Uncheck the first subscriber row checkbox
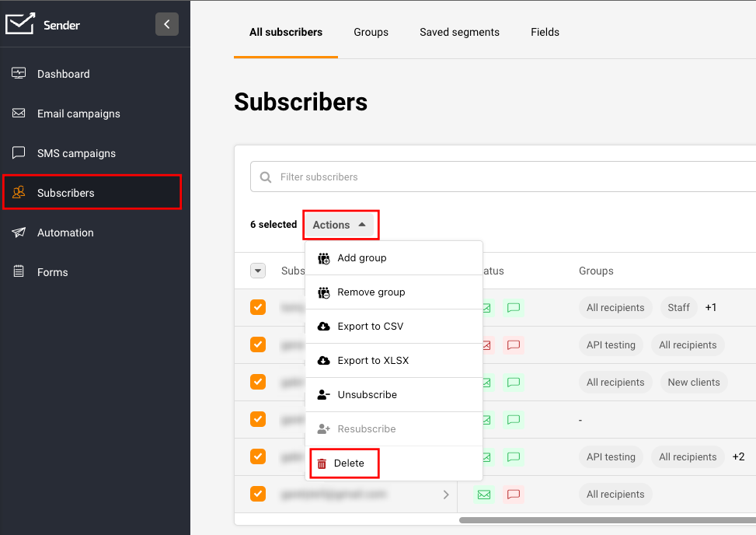Image resolution: width=756 pixels, height=535 pixels. (x=258, y=307)
